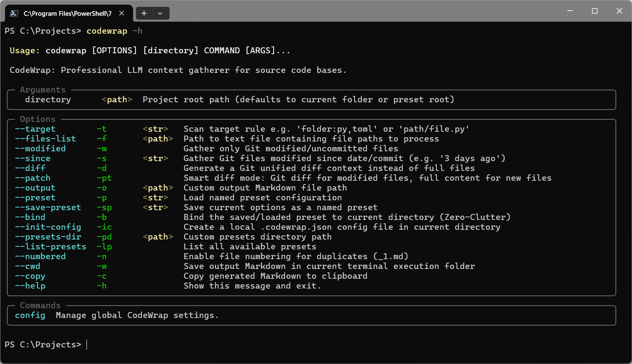Click the '-sp' short flag
632x364 pixels.
[x=104, y=208]
